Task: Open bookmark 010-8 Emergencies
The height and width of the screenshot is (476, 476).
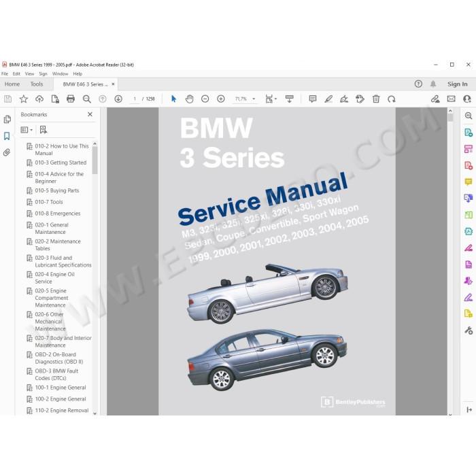Action: 58,214
